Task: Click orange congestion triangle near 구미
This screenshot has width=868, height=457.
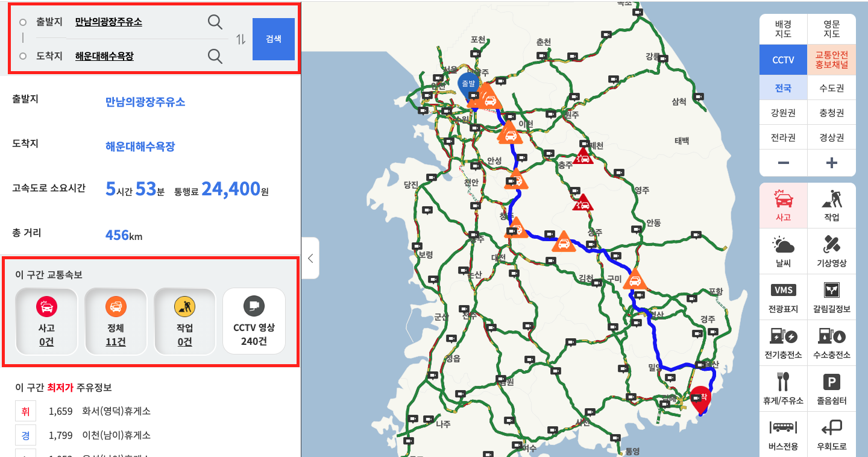Action: click(635, 280)
